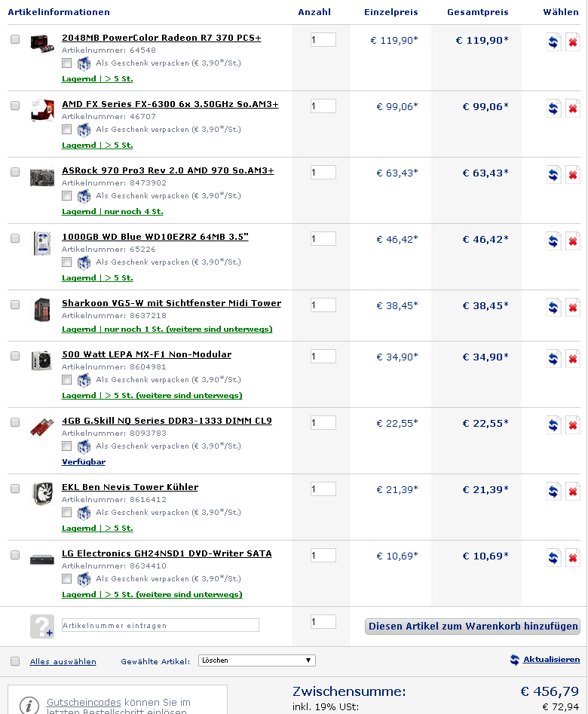The height and width of the screenshot is (714, 588).
Task: Click the Einzelpreis column header
Action: 390,12
